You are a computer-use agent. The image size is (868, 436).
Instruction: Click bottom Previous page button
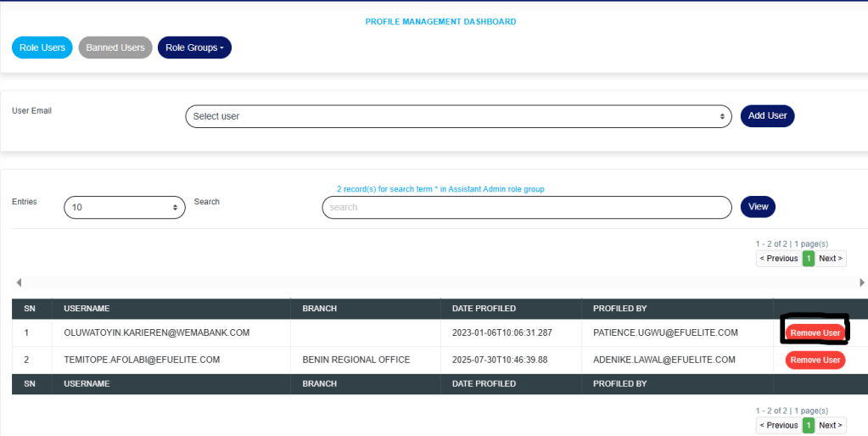[x=778, y=425]
